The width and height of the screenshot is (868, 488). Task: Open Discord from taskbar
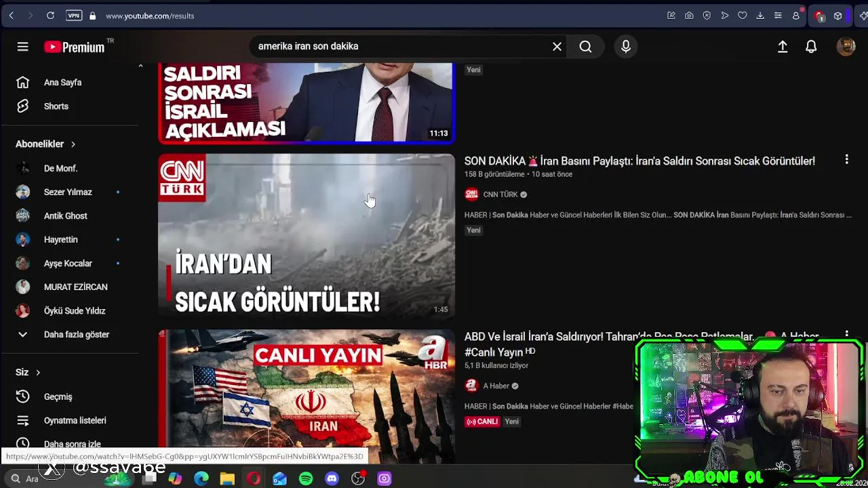point(332,479)
